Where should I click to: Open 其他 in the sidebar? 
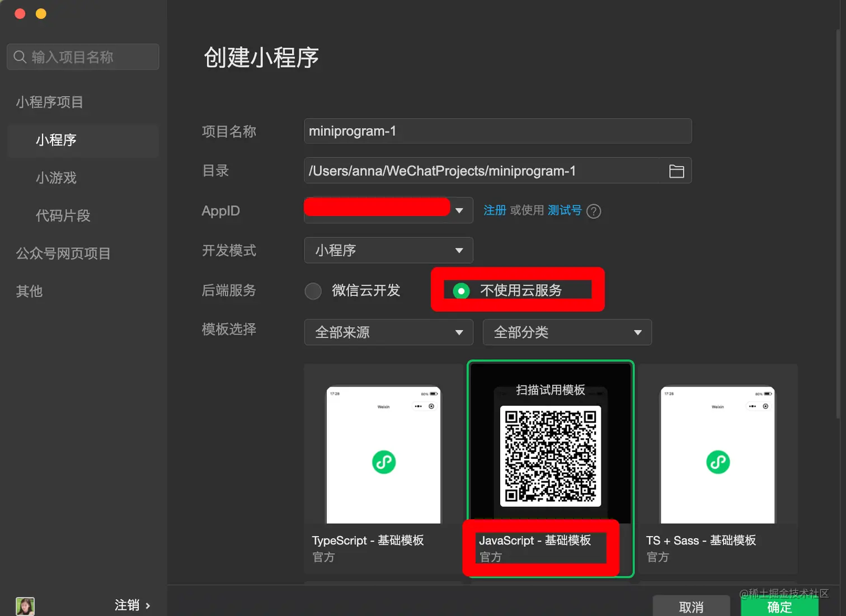click(29, 291)
